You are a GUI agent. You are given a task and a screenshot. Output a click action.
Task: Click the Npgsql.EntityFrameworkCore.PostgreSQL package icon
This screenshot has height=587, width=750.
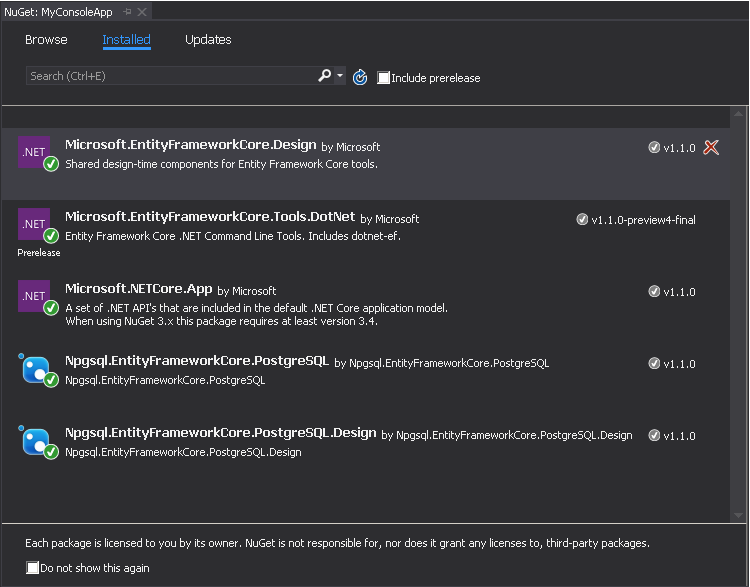tap(36, 369)
